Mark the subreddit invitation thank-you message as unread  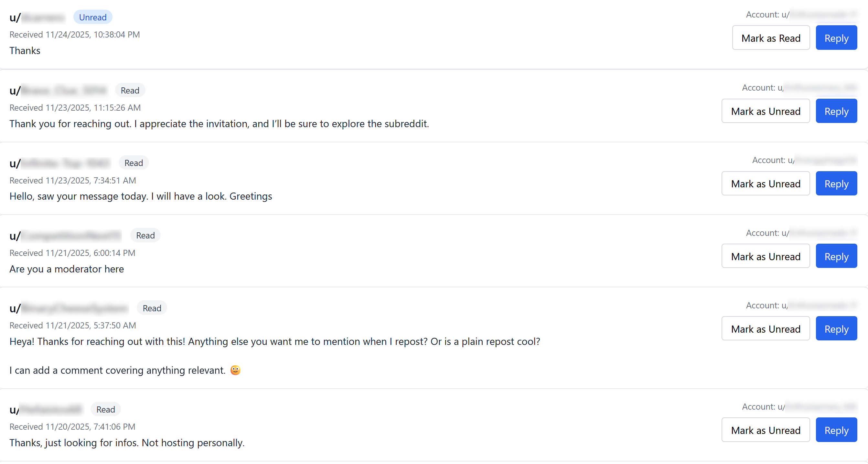coord(765,111)
